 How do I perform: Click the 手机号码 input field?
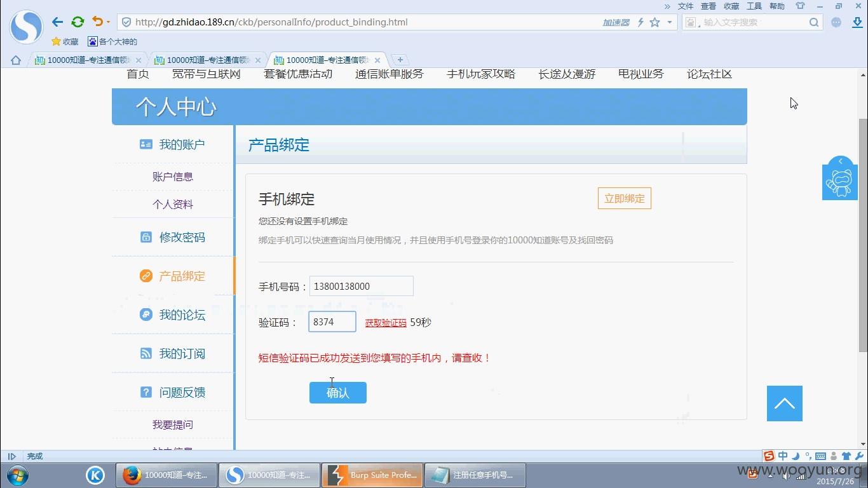point(362,286)
